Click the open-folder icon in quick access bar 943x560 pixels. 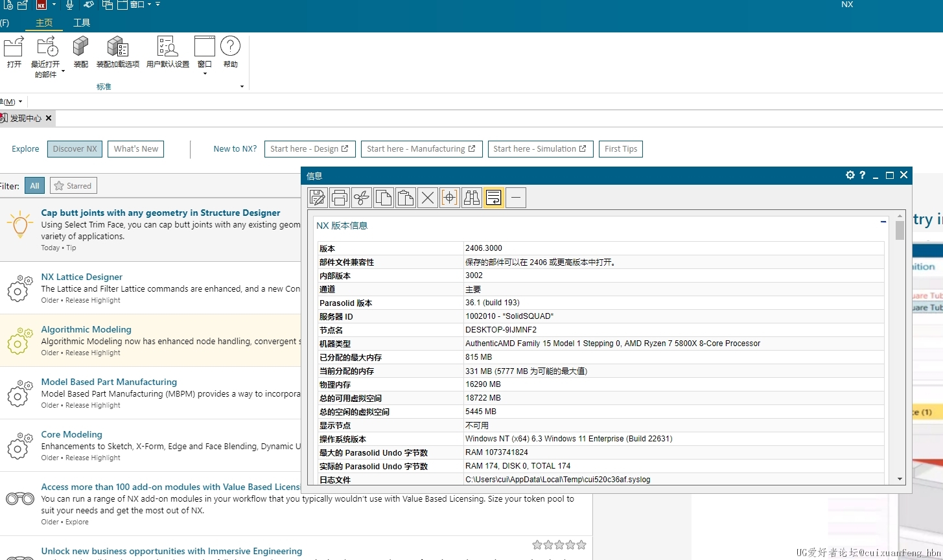click(x=23, y=5)
